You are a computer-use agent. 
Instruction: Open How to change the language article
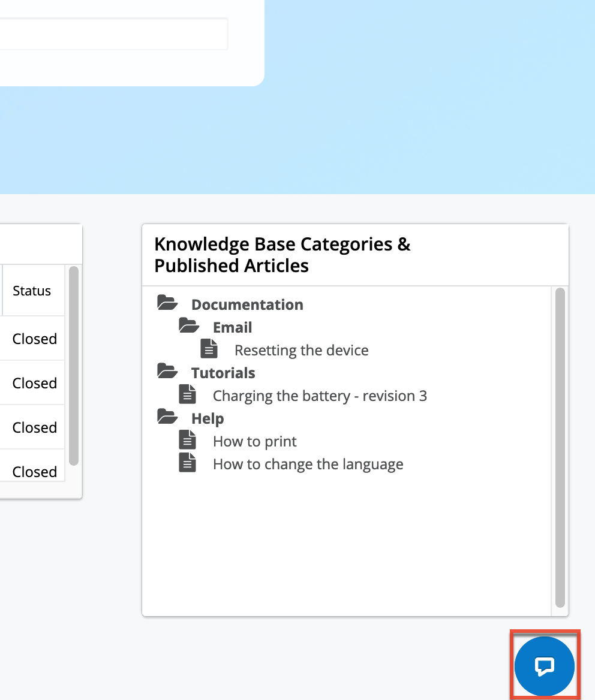coord(308,464)
